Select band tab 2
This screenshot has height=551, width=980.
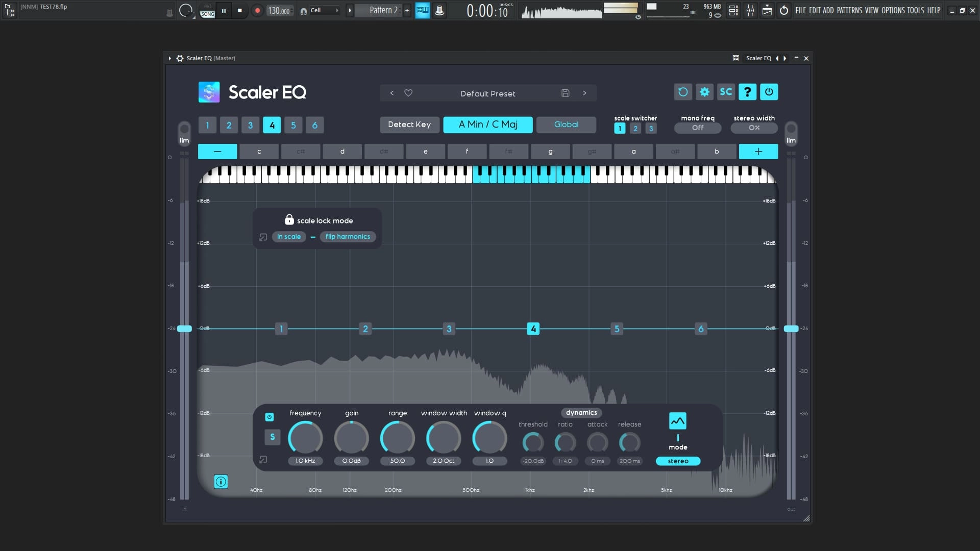point(229,125)
